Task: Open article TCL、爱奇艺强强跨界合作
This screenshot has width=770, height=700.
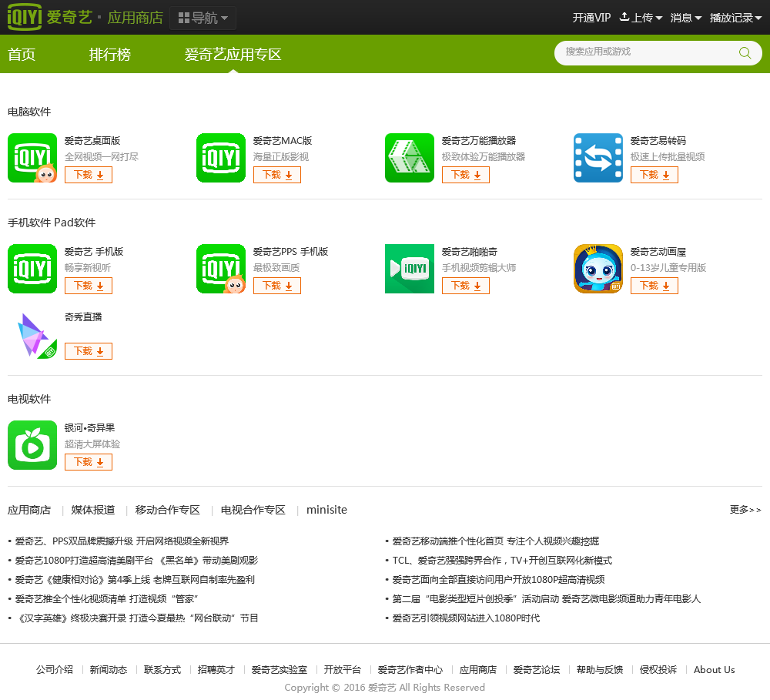Action: tap(502, 561)
